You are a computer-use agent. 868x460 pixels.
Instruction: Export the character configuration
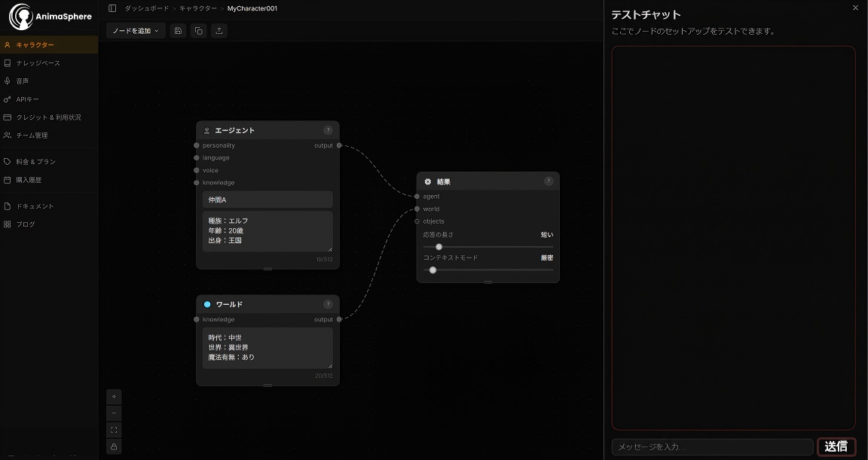219,31
